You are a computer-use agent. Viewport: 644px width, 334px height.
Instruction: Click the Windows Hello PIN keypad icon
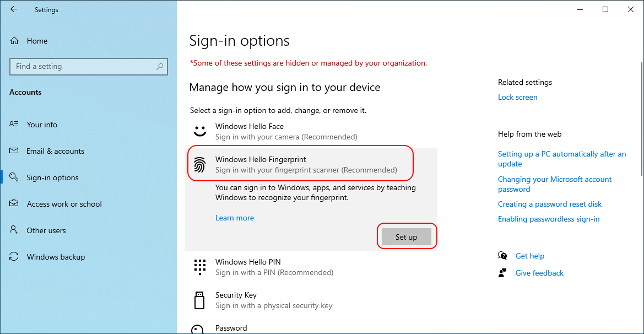tap(199, 267)
